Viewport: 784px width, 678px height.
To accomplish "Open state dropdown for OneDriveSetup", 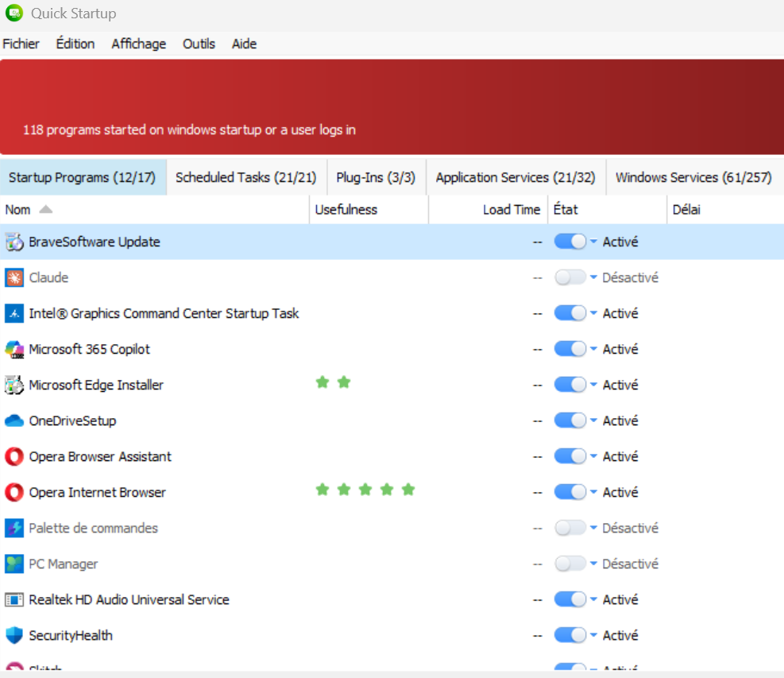I will point(593,420).
